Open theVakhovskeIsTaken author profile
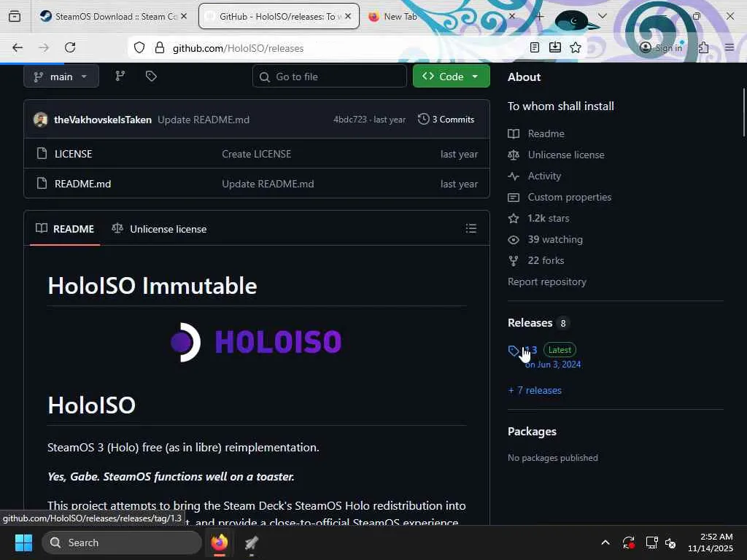Image resolution: width=747 pixels, height=560 pixels. pos(102,120)
